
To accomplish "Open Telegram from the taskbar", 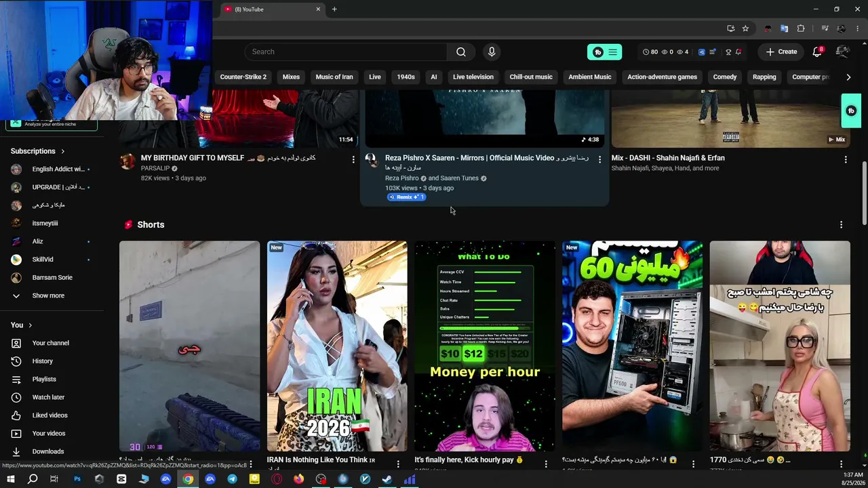I will click(232, 479).
